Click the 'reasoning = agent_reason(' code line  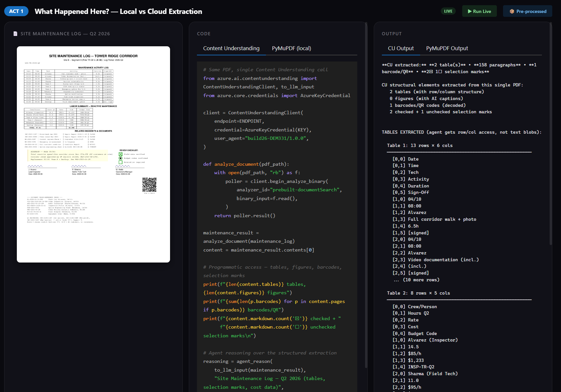(x=238, y=361)
